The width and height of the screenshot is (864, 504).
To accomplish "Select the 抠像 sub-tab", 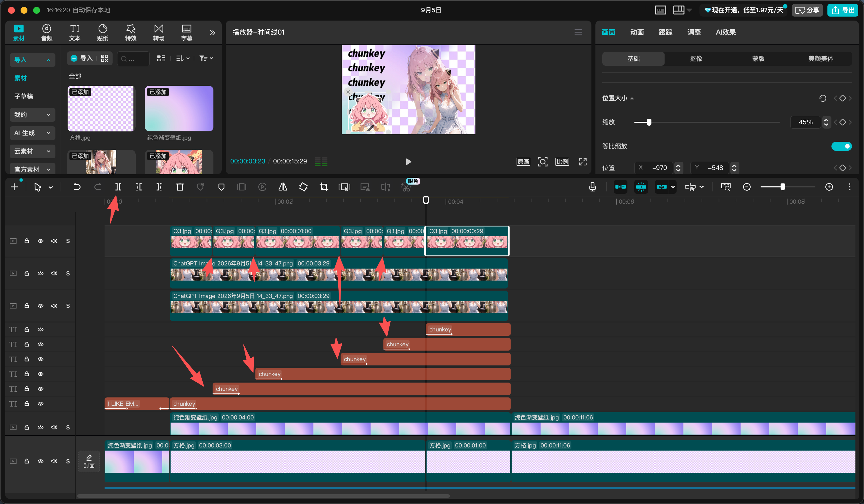I will pos(696,59).
